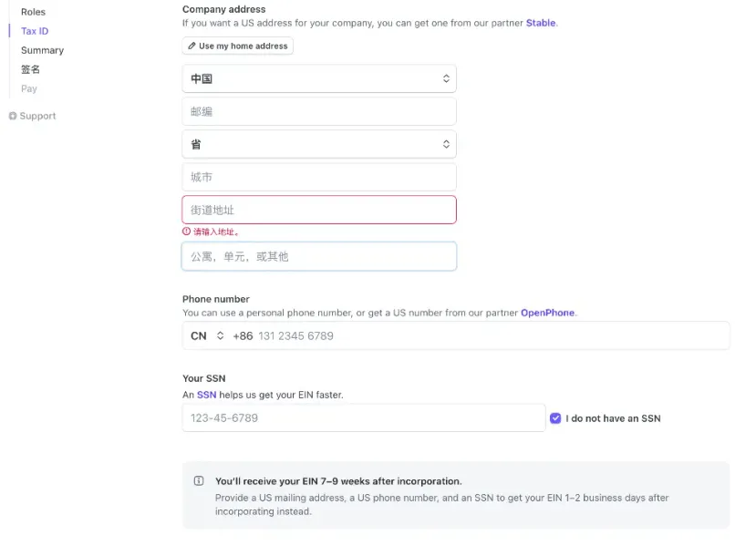Expand the 省 province dropdown
Image resolution: width=756 pixels, height=556 pixels.
[x=319, y=144]
